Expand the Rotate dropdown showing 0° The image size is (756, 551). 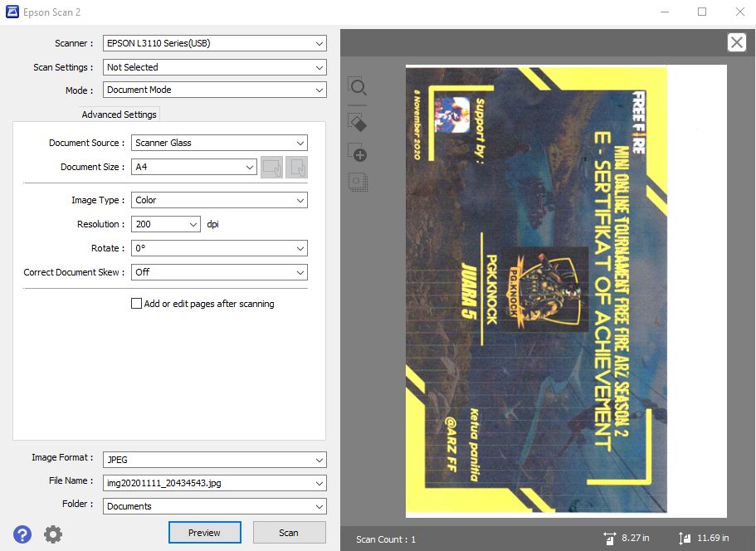(219, 248)
